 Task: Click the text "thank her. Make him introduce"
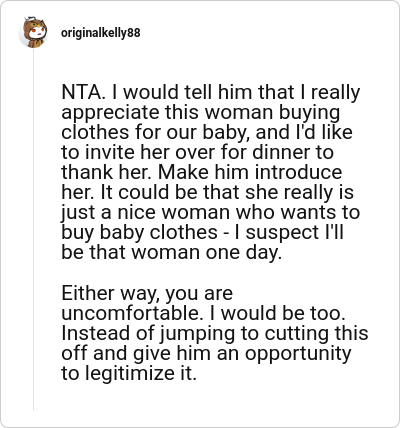202,172
